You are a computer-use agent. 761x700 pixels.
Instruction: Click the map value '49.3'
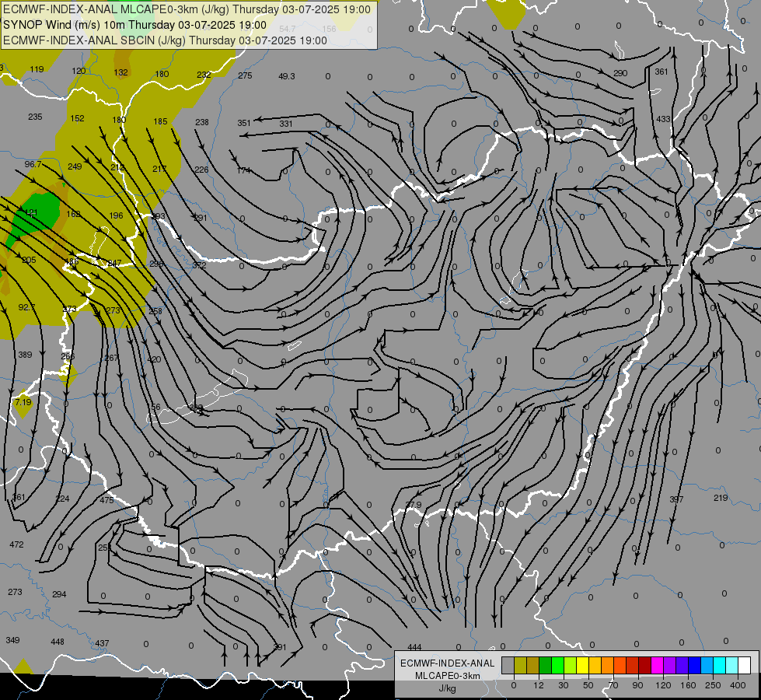[x=287, y=76]
